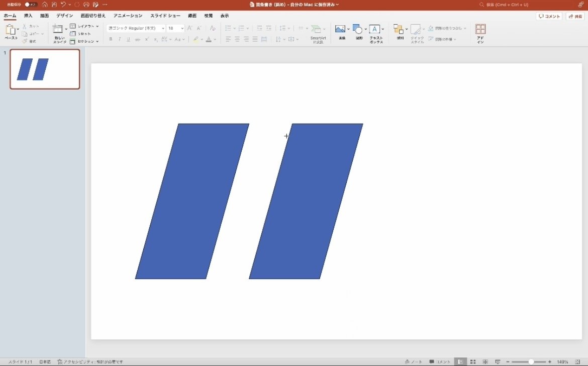588x366 pixels.
Task: Click the Home icon in title bar
Action: 45,5
